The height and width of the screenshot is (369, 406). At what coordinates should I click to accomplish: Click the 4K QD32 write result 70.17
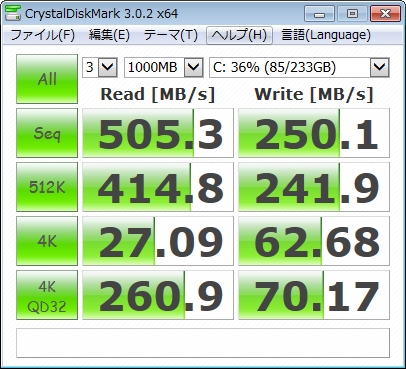tap(314, 295)
